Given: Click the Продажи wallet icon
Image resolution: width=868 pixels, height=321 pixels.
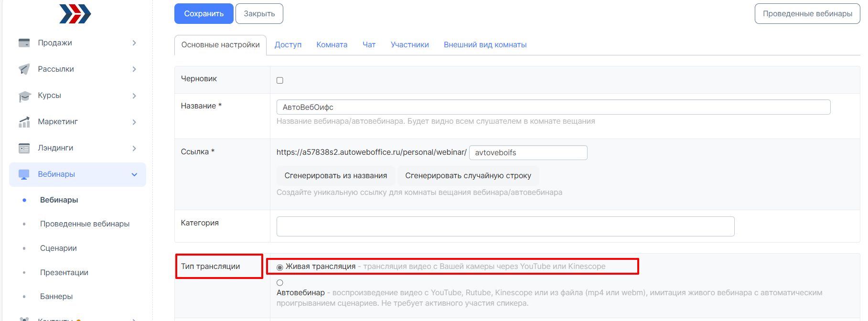Looking at the screenshot, I should pyautogui.click(x=24, y=43).
